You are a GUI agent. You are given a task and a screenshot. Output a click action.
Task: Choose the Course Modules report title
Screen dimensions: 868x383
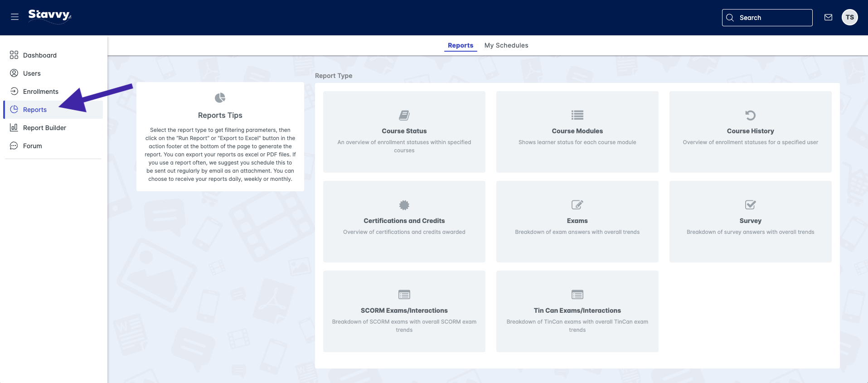pyautogui.click(x=577, y=131)
